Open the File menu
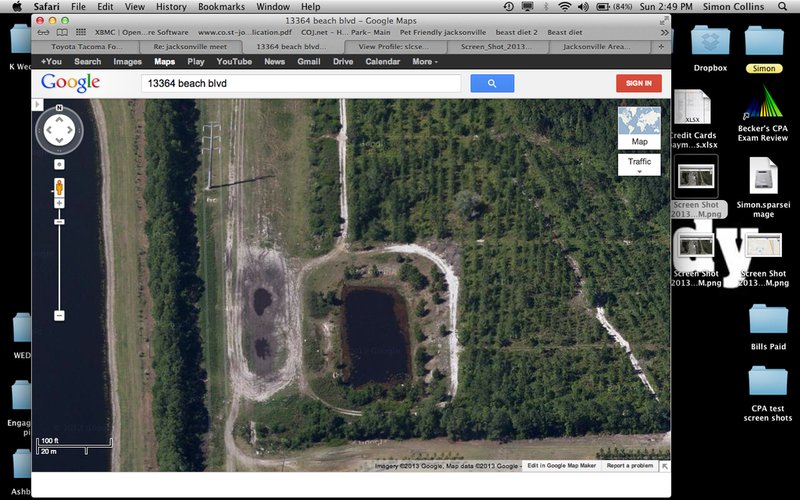Image resolution: width=800 pixels, height=500 pixels. [x=78, y=7]
